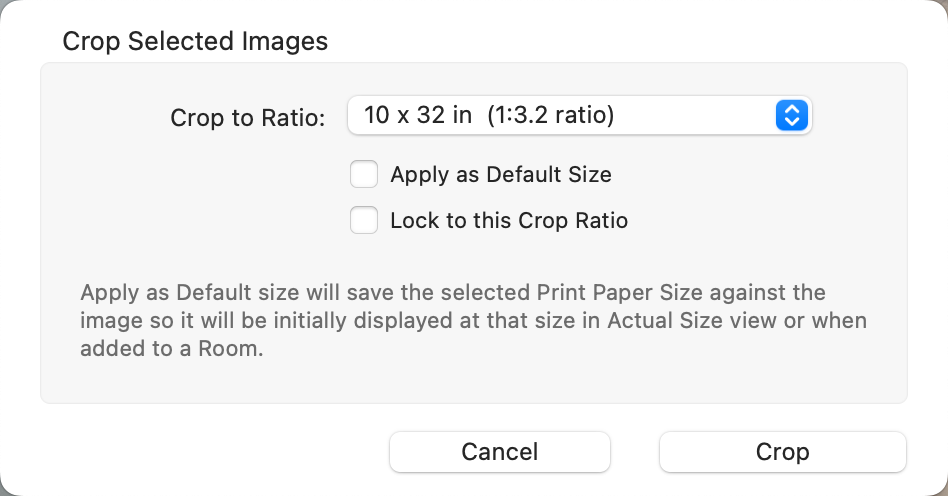Tick the Lock to this Crop Ratio checkbox
Screen dimensions: 948x496
click(x=364, y=220)
